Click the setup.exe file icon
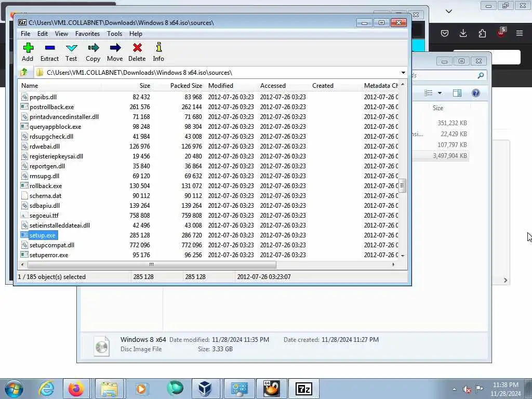This screenshot has width=532, height=399. [x=24, y=235]
